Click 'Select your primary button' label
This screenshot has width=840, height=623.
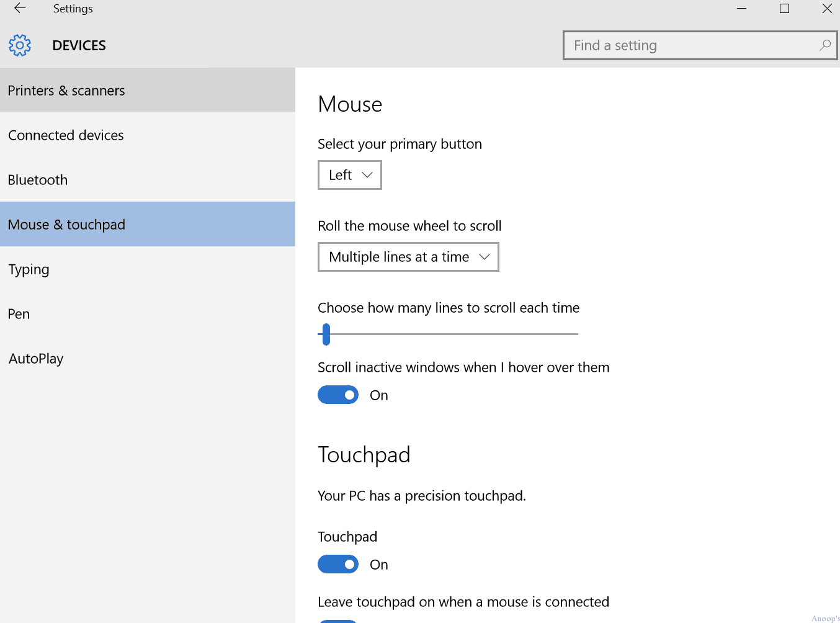pos(400,144)
